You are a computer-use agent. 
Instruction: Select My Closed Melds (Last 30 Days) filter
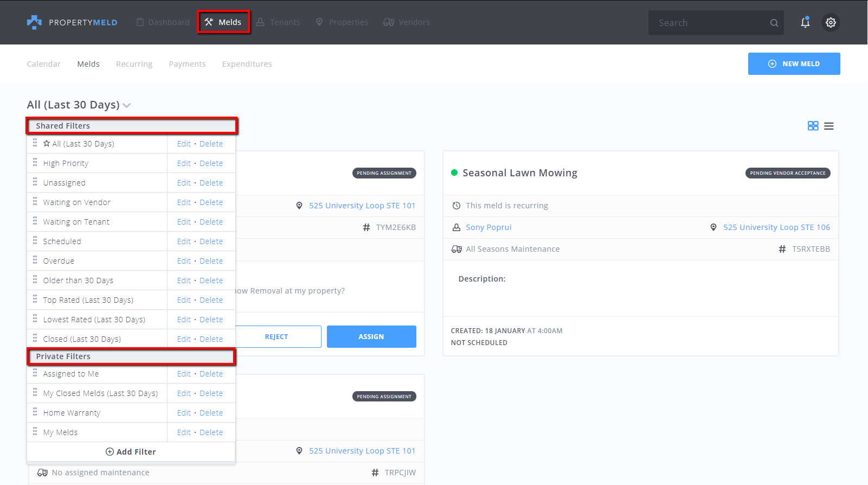coord(100,393)
